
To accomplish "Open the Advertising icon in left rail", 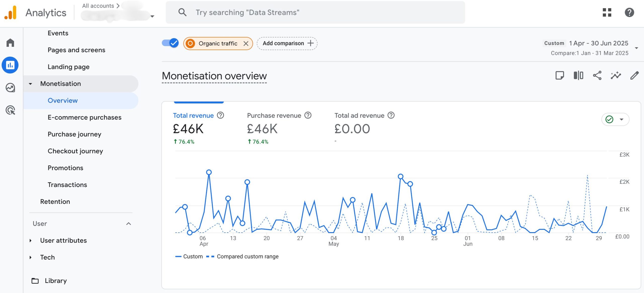I will (10, 110).
